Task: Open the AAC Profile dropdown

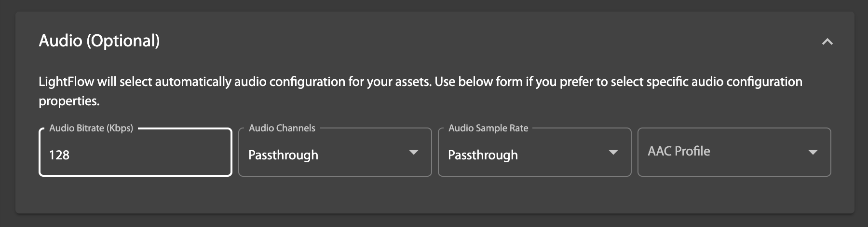Action: click(x=734, y=153)
